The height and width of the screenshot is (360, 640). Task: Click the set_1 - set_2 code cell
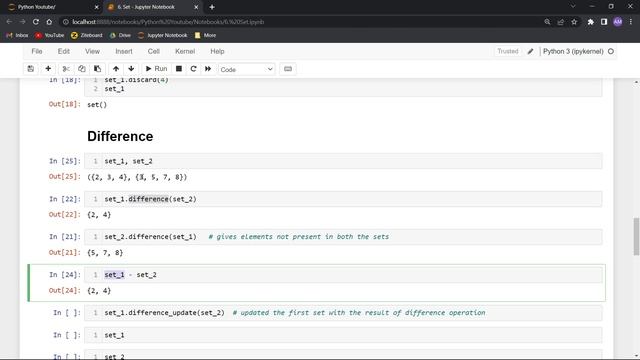click(343, 275)
